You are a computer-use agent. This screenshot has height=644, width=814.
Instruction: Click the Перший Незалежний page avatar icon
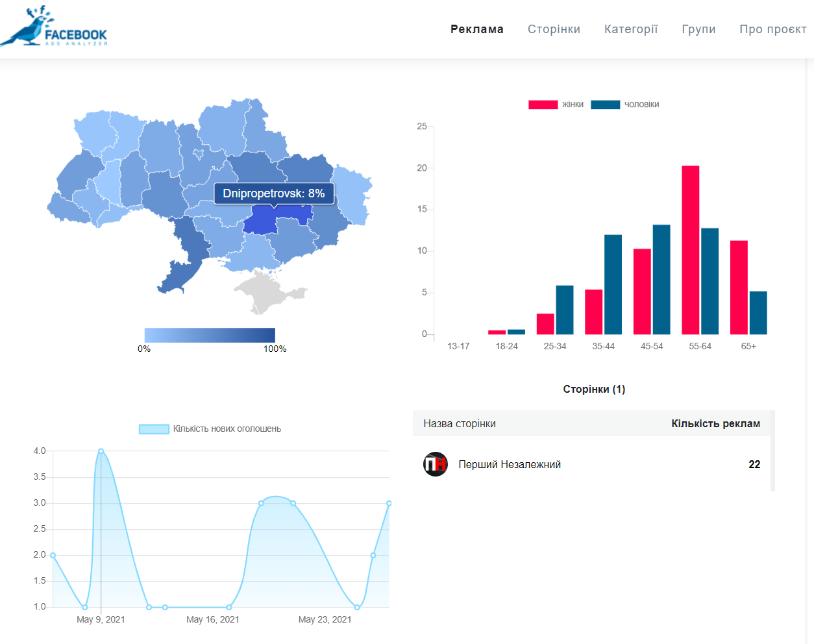(436, 464)
